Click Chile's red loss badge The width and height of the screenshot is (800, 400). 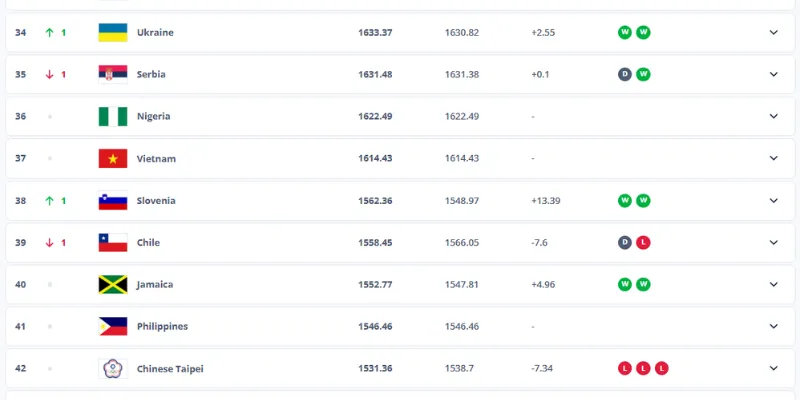point(643,242)
